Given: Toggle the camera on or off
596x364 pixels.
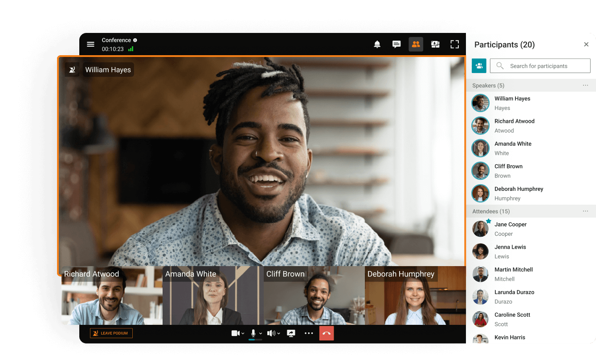Looking at the screenshot, I should [236, 333].
